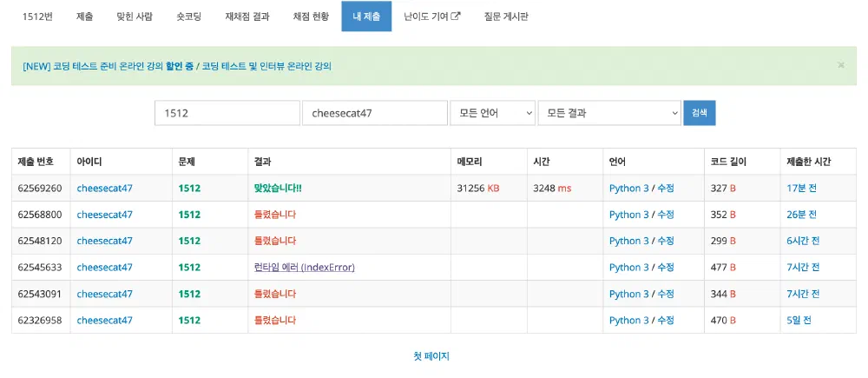Click 수정 edit link for submission 62569260

tap(665, 189)
